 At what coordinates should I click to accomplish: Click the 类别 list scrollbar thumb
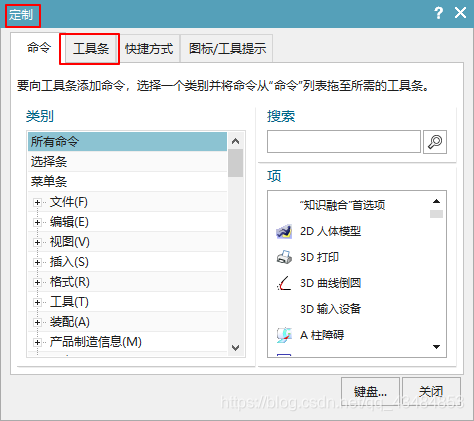(236, 163)
